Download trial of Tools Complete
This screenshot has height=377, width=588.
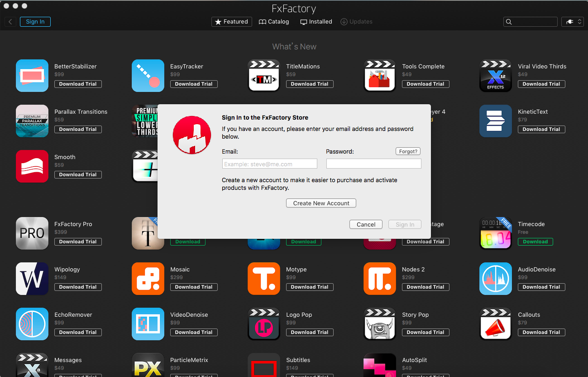[x=425, y=84]
